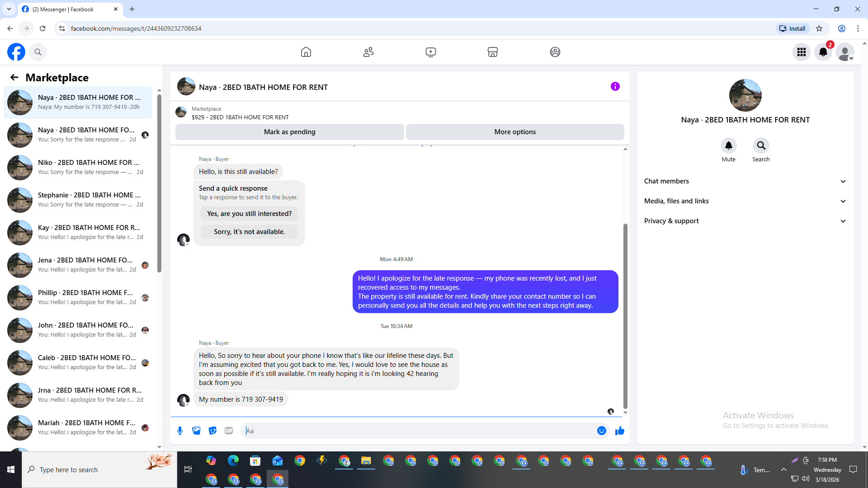Open the sticker picker icon
868x488 pixels.
212,431
